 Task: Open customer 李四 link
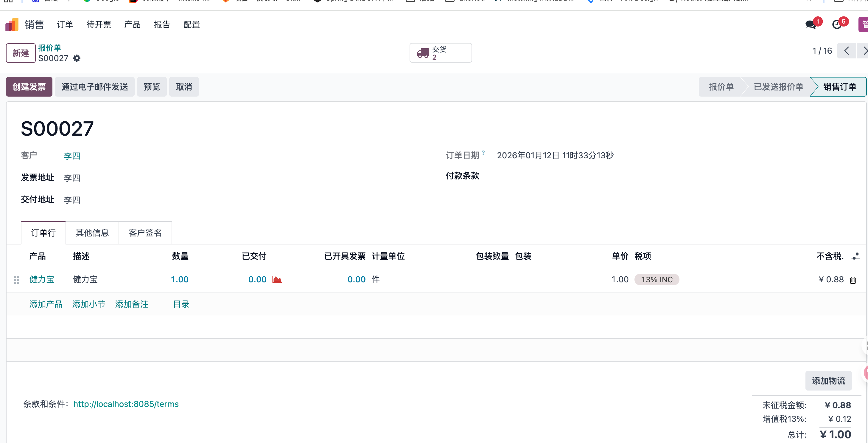pos(72,156)
